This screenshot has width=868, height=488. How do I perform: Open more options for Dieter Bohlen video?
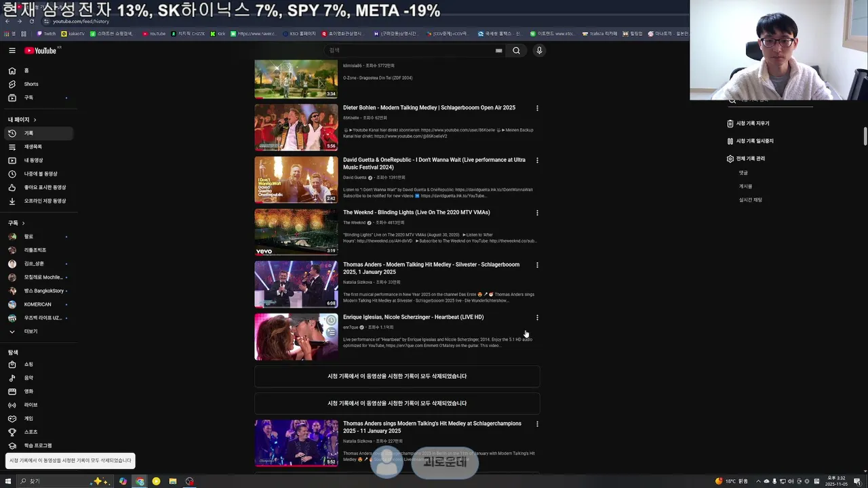coord(537,108)
